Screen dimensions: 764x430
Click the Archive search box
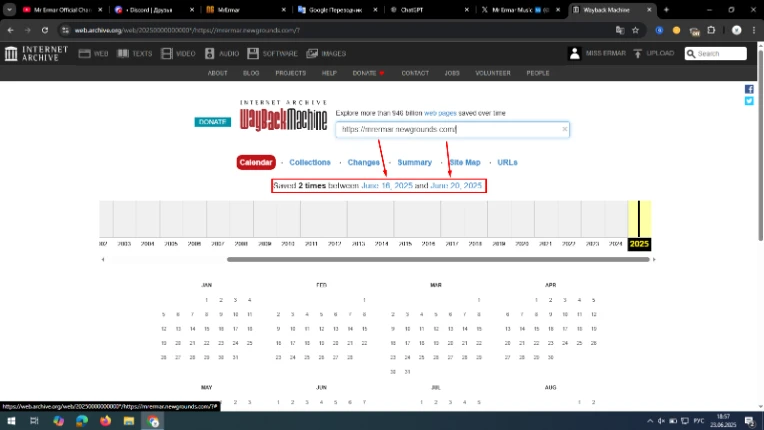[715, 54]
